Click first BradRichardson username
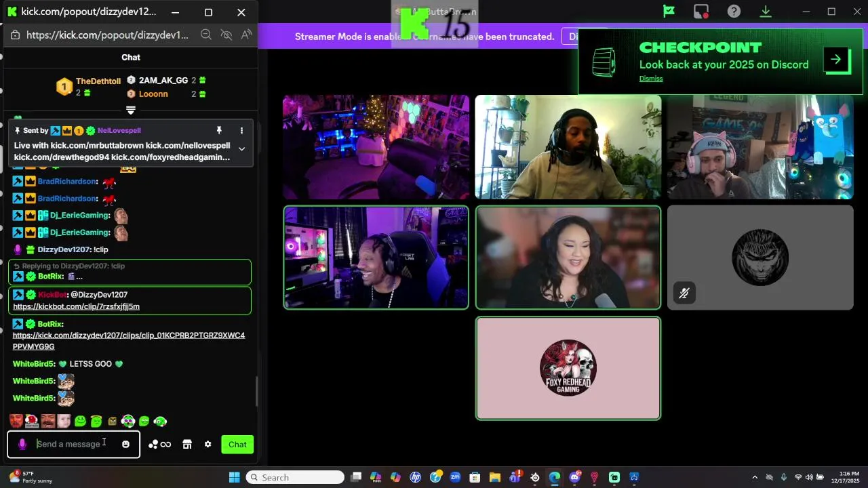868x488 pixels. [x=68, y=182]
